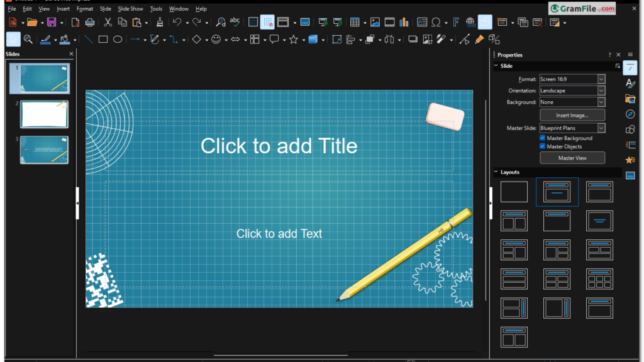
Task: Open the Format menu
Action: click(x=84, y=9)
